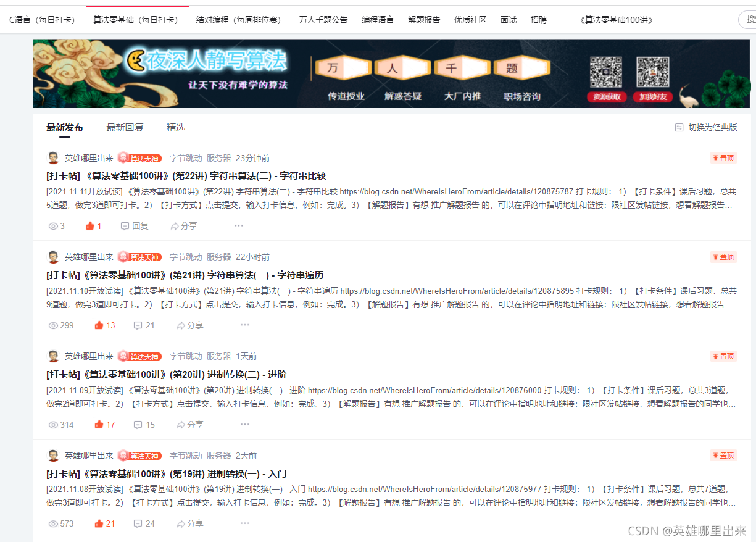The height and width of the screenshot is (542, 756).
Task: Click 置顶 pin tag on 第20讲 post
Action: tap(723, 356)
